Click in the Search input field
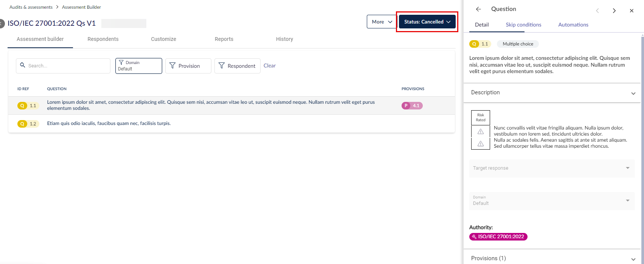 tap(63, 66)
